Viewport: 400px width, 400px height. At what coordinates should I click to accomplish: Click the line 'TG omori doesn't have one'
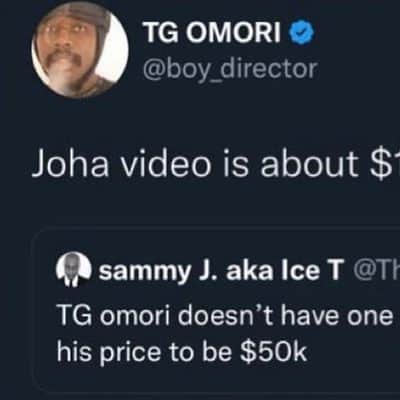(225, 316)
